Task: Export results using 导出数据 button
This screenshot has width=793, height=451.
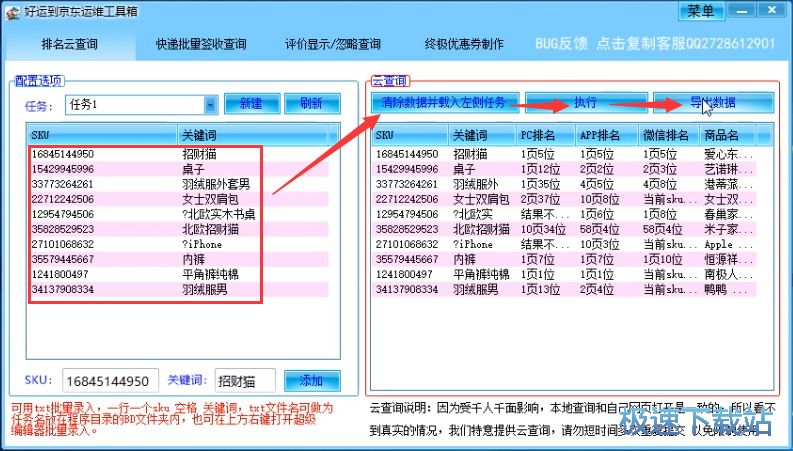Action: [713, 102]
